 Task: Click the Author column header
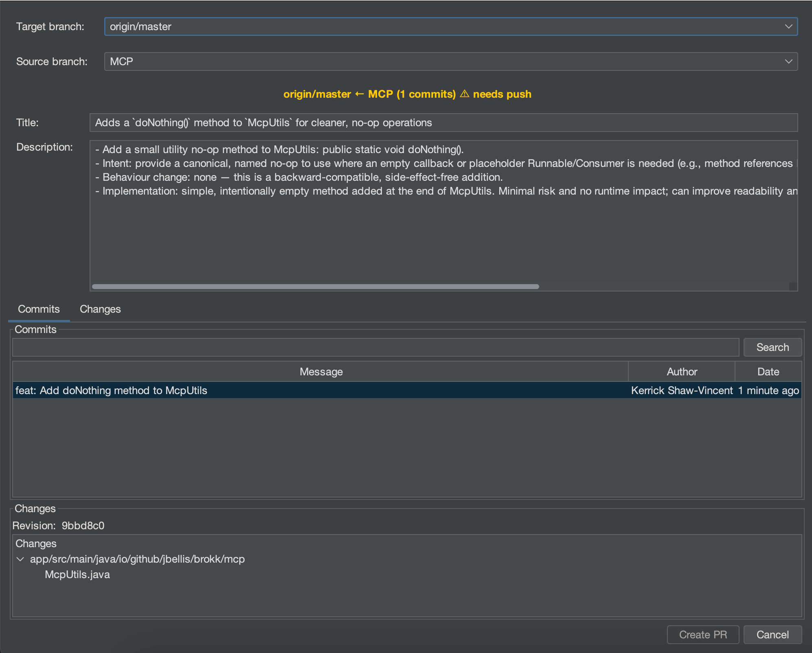[x=681, y=371]
